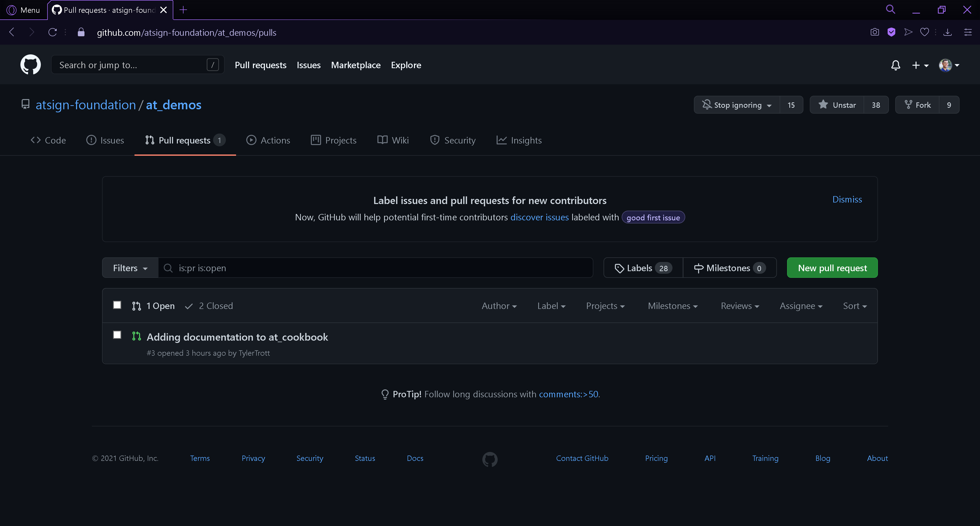The width and height of the screenshot is (980, 526).
Task: Bookmark page with heart icon
Action: click(924, 32)
